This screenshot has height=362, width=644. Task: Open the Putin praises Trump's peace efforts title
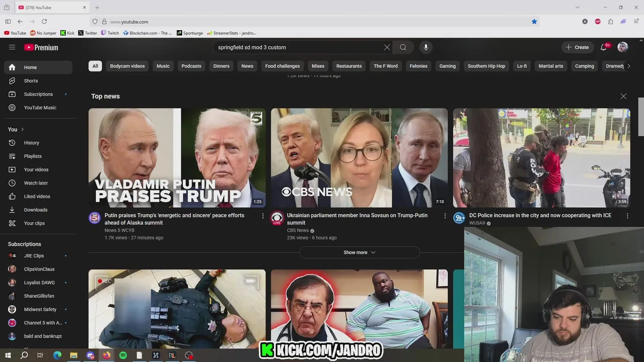point(174,219)
